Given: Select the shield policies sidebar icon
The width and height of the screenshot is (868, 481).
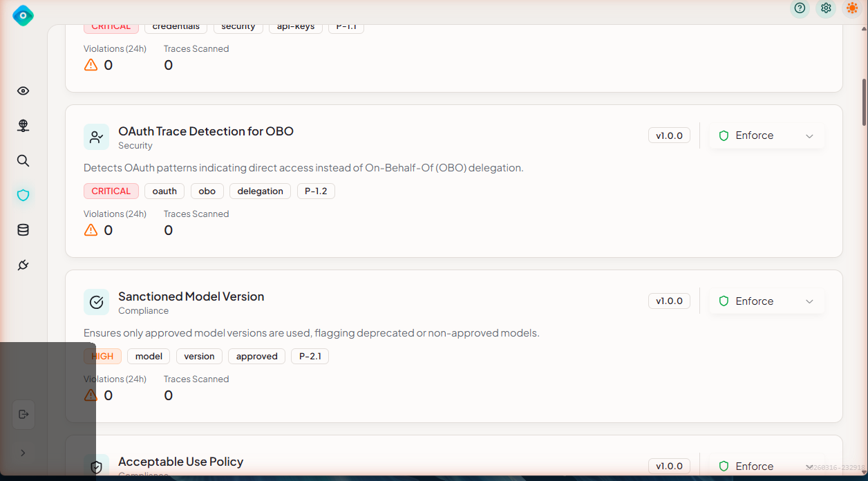Looking at the screenshot, I should tap(23, 196).
